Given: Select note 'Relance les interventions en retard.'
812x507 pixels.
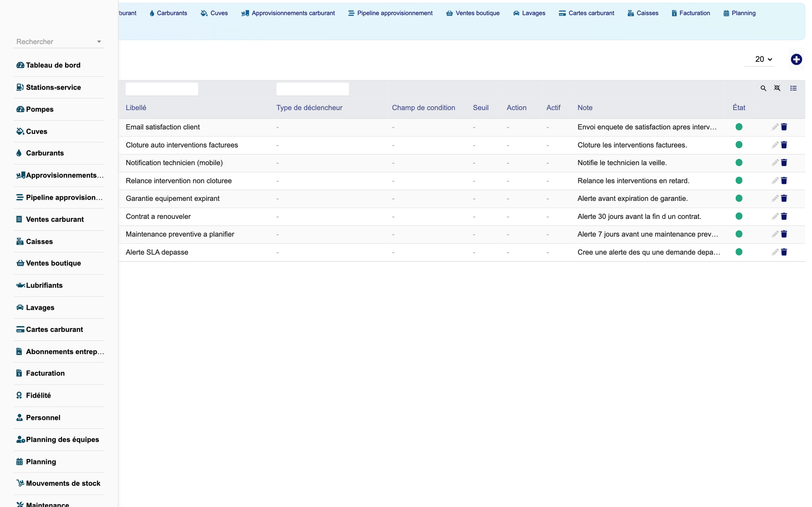Looking at the screenshot, I should (633, 181).
